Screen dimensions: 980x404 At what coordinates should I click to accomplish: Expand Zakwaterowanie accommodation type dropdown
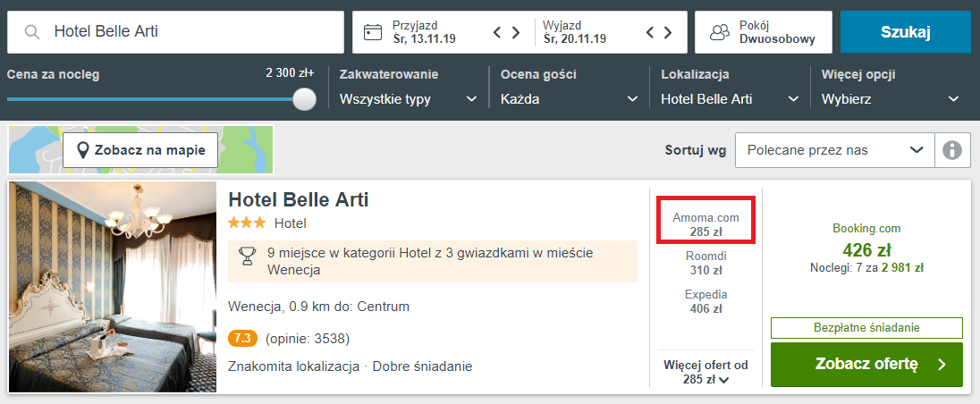point(408,99)
